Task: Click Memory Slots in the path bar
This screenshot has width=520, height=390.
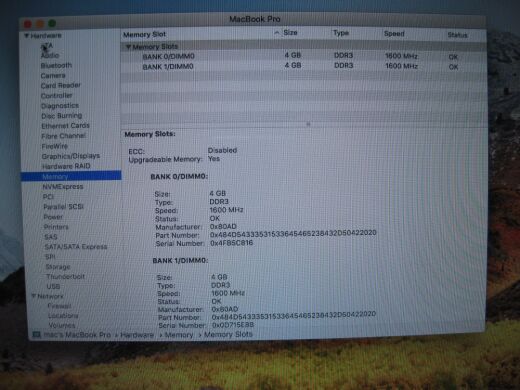Action: pyautogui.click(x=228, y=334)
